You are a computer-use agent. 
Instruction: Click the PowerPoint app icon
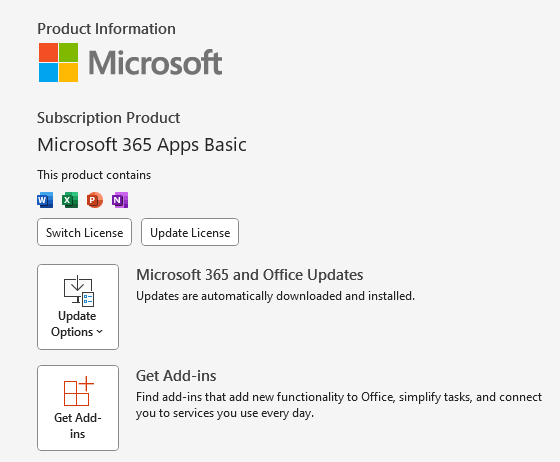pyautogui.click(x=95, y=200)
